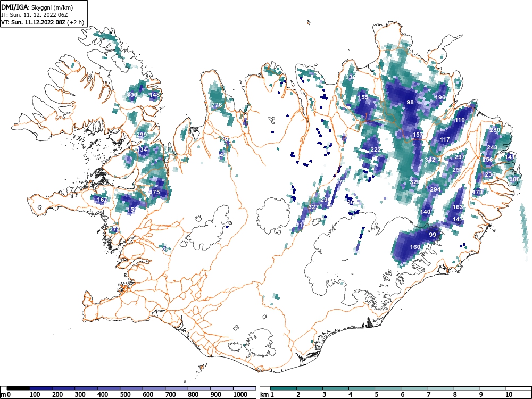Click the black swatch at 0 in metres legend

click(x=18, y=388)
